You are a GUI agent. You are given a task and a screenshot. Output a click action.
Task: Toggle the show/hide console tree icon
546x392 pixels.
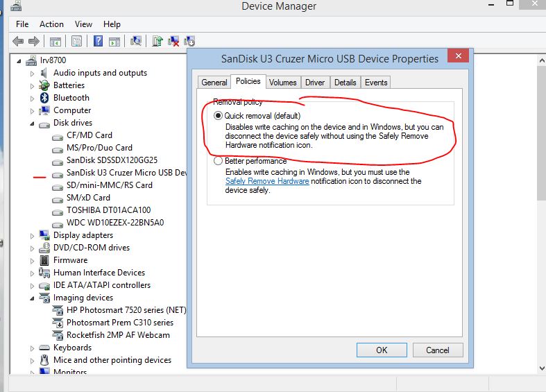point(56,42)
